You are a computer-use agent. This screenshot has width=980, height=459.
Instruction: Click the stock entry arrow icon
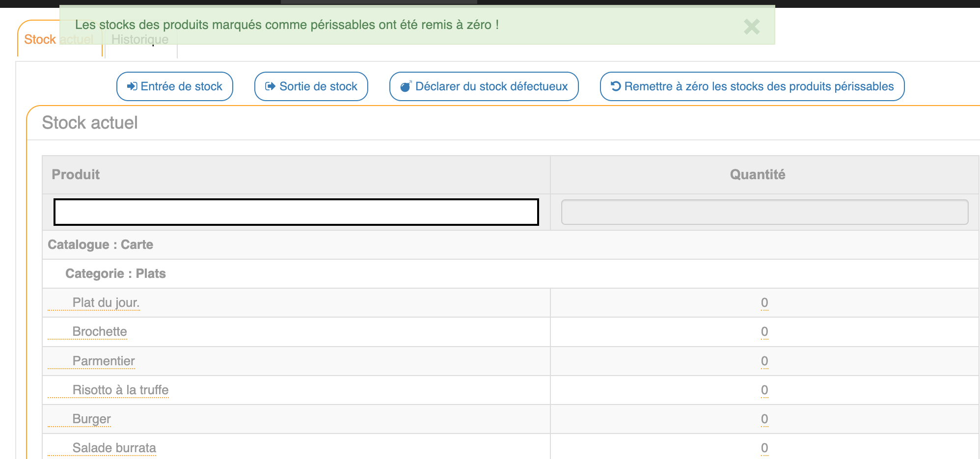pyautogui.click(x=132, y=86)
